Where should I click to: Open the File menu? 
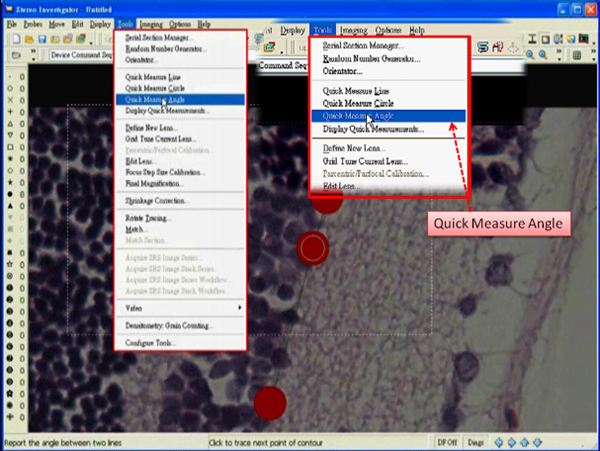coord(8,21)
